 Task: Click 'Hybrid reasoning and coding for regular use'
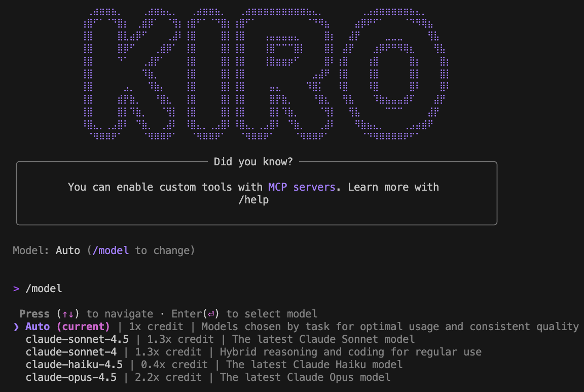click(350, 352)
